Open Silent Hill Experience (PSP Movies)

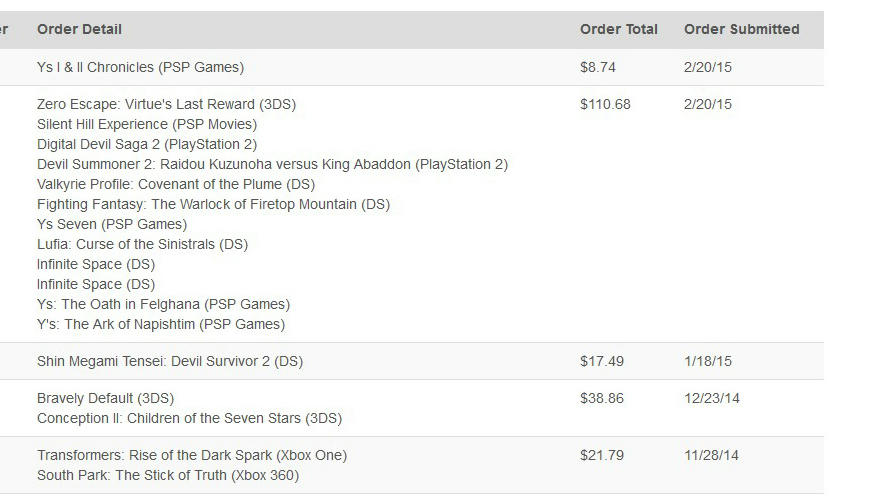(x=146, y=125)
